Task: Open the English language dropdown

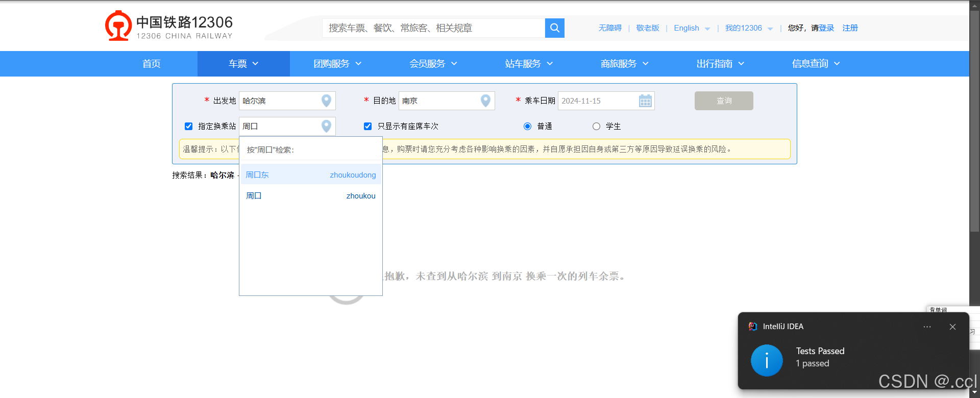Action: click(692, 28)
